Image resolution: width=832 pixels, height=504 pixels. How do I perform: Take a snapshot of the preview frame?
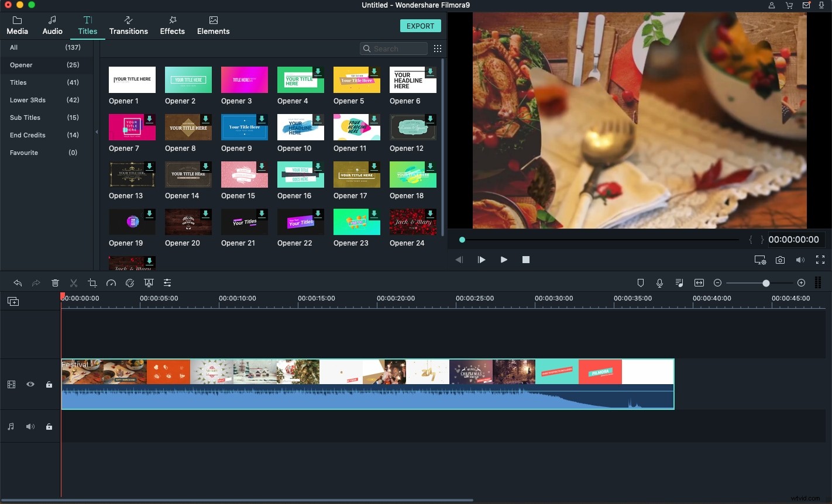[780, 260]
